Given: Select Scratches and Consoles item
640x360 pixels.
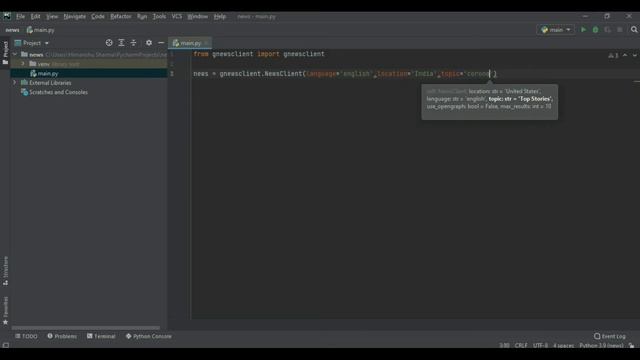Looking at the screenshot, I should coord(58,92).
